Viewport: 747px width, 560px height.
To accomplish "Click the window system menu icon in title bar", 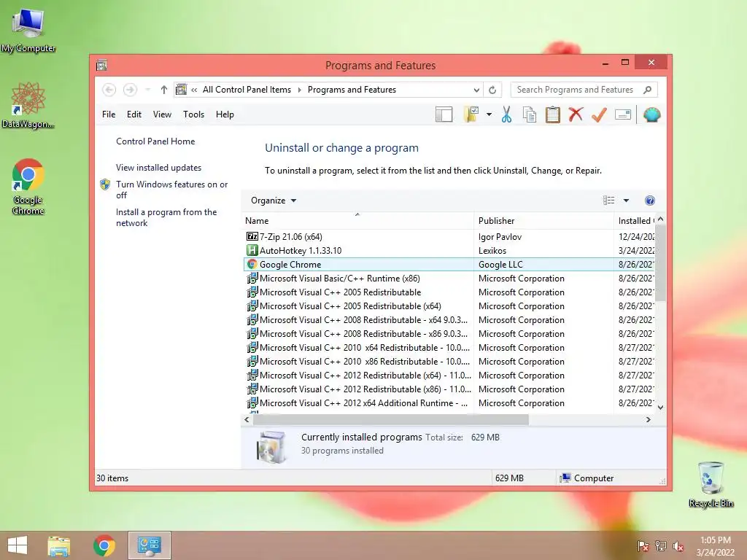I will [101, 65].
